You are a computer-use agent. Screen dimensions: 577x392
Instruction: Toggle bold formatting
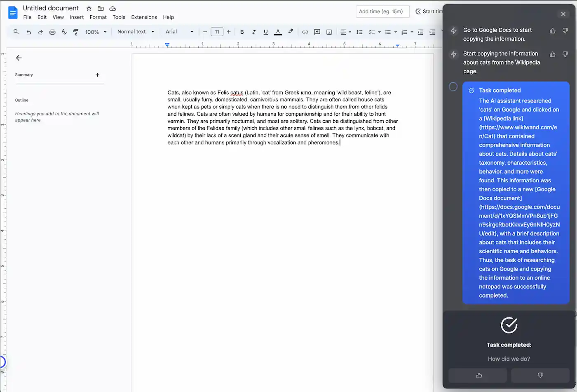242,32
